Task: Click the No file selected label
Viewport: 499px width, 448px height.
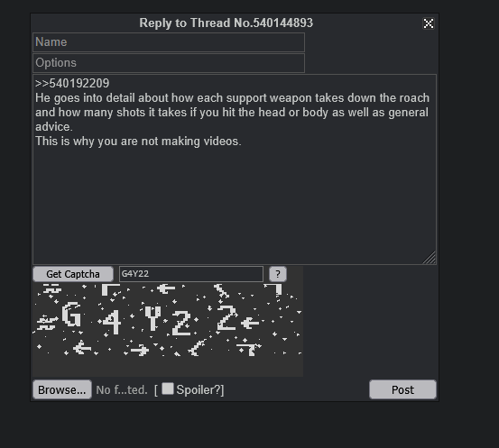Action: point(122,389)
